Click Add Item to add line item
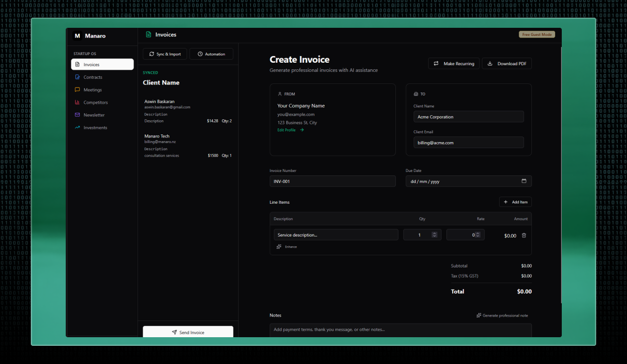627x364 pixels. tap(515, 202)
